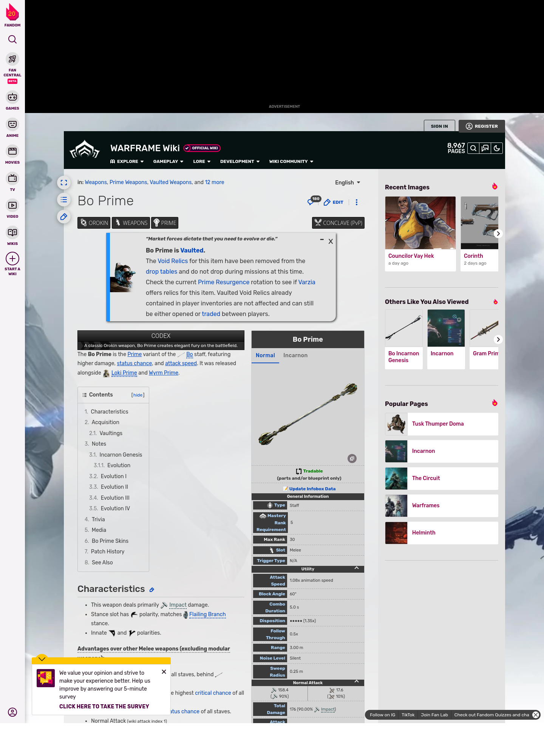Image resolution: width=544 pixels, height=756 pixels.
Task: Expand full-screen content view icon
Action: click(64, 183)
